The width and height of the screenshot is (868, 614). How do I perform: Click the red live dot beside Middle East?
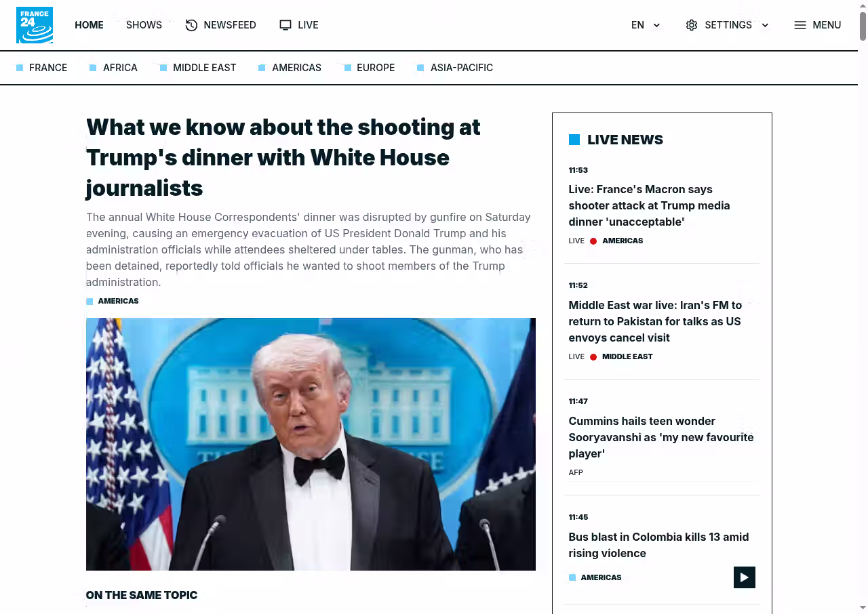coord(593,357)
